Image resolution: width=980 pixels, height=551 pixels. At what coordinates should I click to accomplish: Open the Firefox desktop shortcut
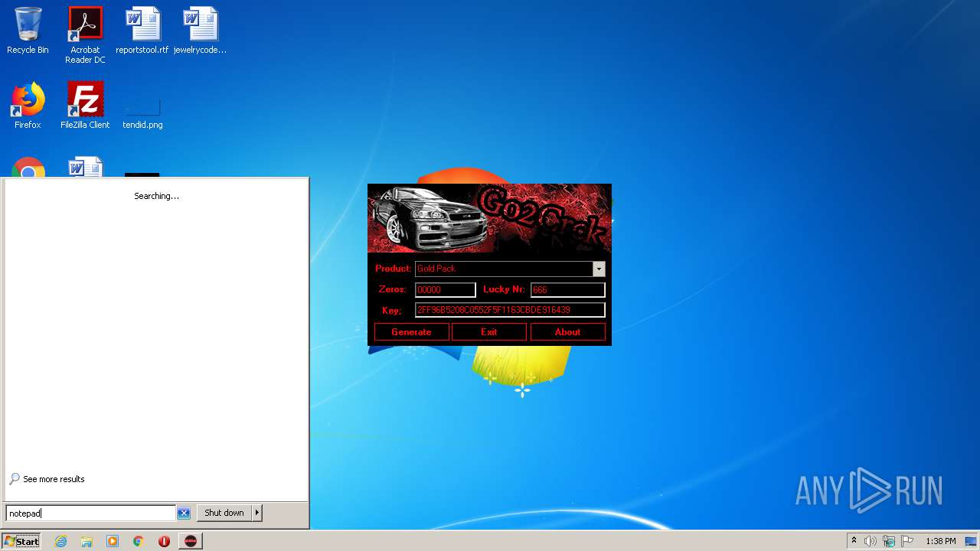[x=28, y=106]
